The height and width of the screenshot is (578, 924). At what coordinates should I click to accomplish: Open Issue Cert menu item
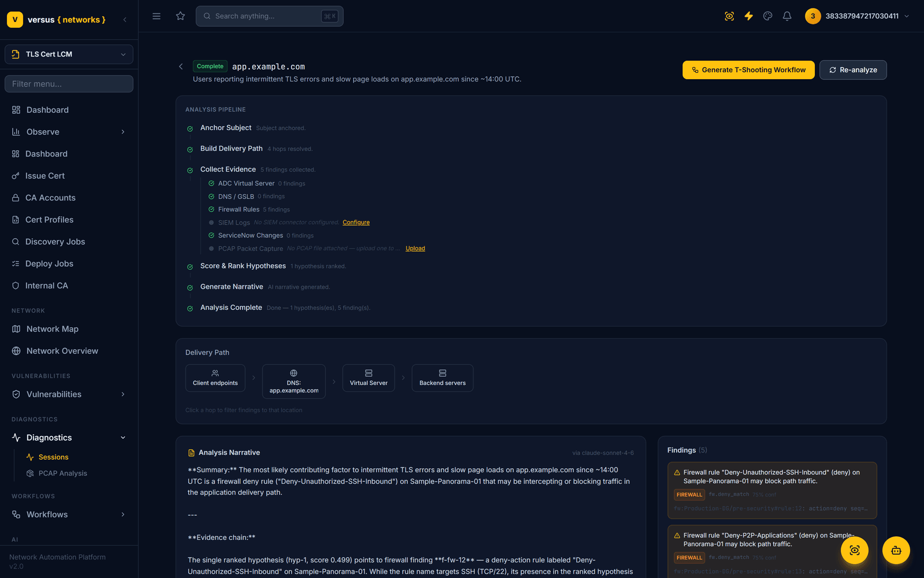(69, 176)
